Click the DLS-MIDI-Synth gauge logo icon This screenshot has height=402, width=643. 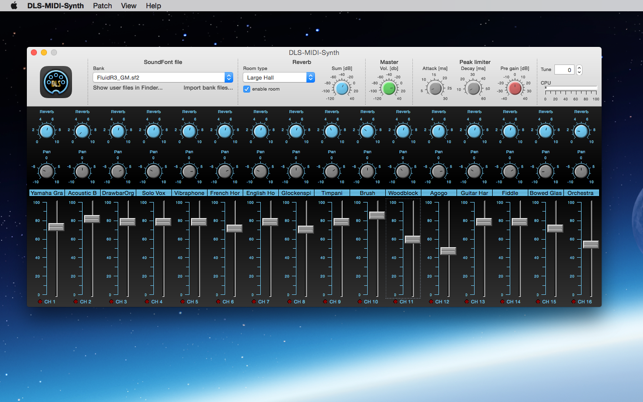pos(56,82)
